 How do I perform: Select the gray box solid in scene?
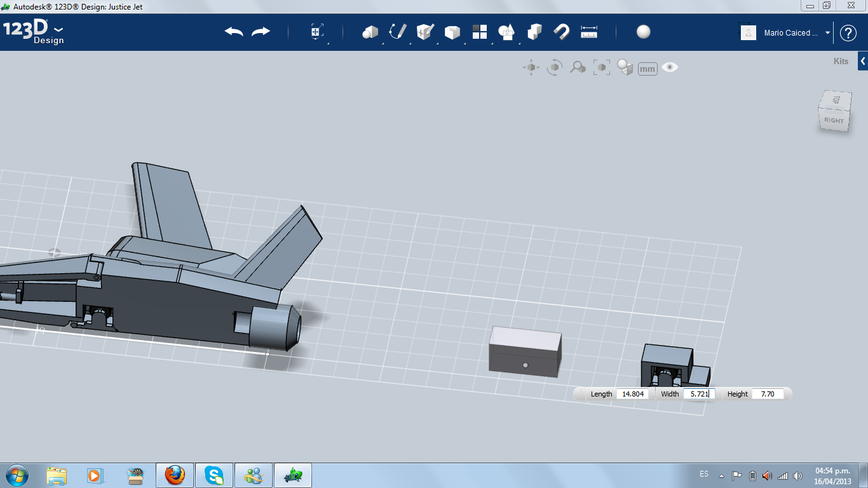525,352
